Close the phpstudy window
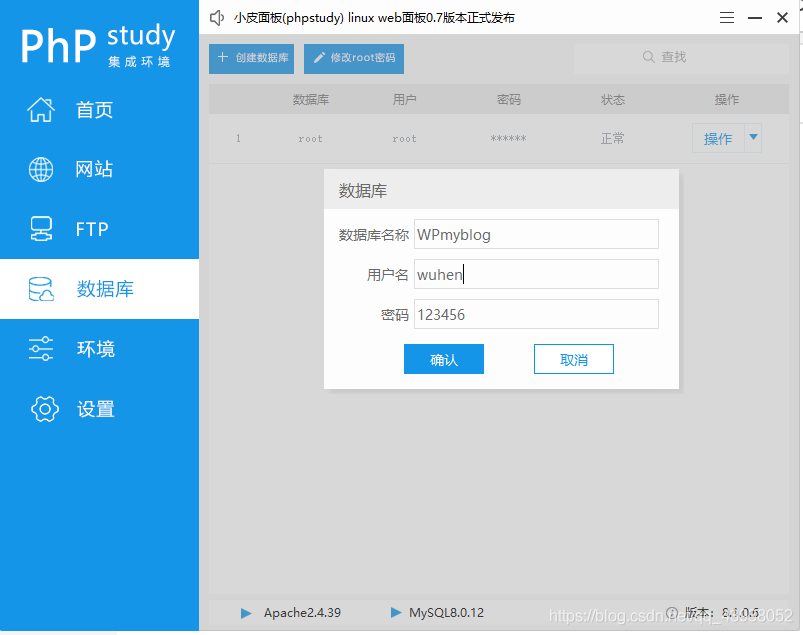Screen dimensions: 803x635 pos(782,18)
